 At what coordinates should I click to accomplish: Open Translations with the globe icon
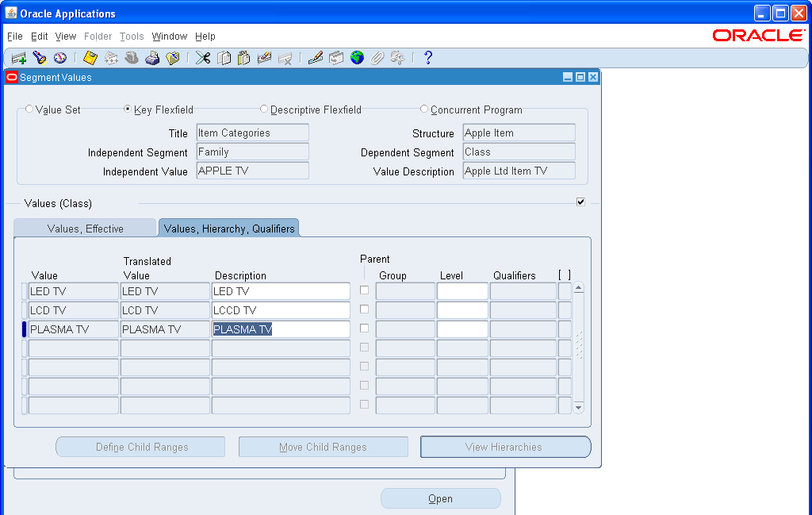356,57
